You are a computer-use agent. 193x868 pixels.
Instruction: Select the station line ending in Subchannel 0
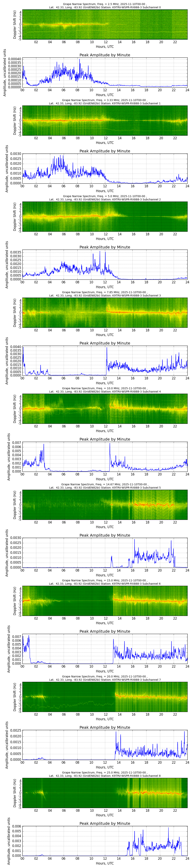(x=105, y=7)
